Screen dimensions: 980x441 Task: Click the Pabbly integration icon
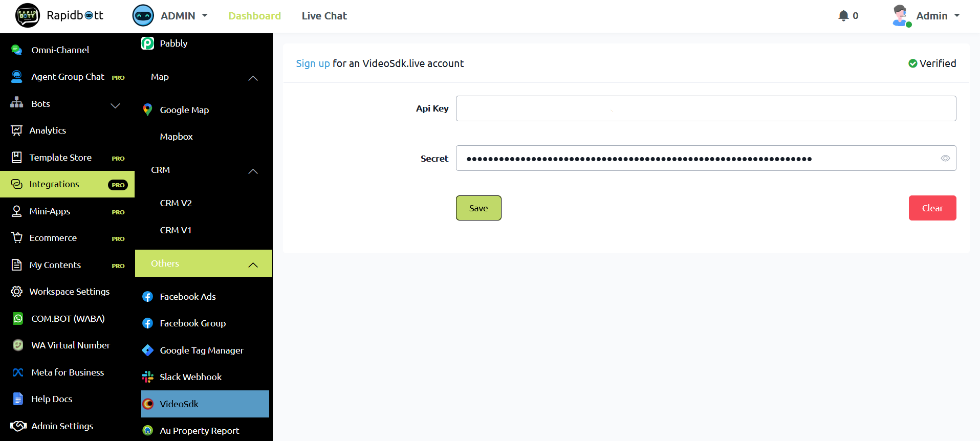click(147, 43)
